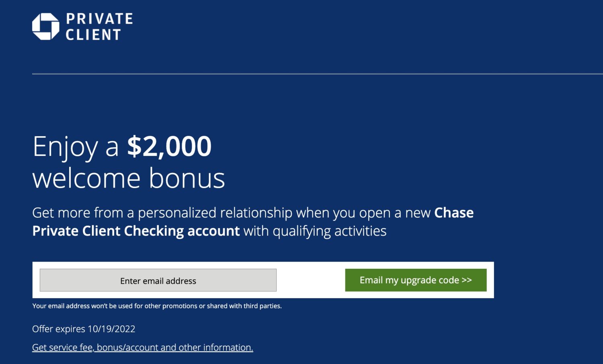
Task: Click the 10/19/2022 expiration date
Action: (111, 329)
